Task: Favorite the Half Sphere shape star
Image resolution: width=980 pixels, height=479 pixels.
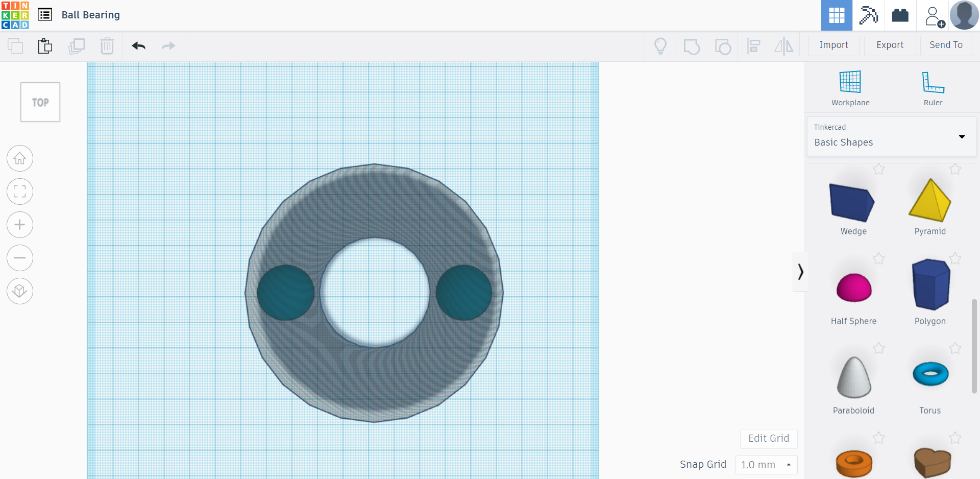Action: [x=878, y=259]
